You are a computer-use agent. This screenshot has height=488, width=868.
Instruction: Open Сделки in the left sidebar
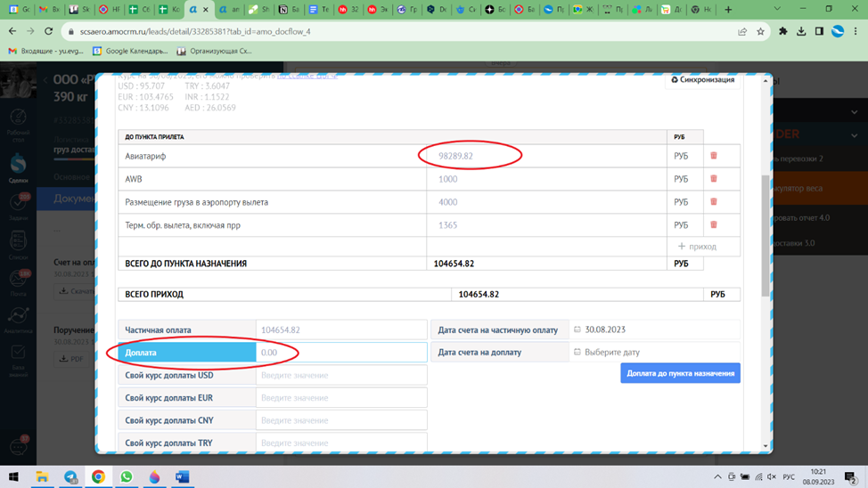[18, 168]
